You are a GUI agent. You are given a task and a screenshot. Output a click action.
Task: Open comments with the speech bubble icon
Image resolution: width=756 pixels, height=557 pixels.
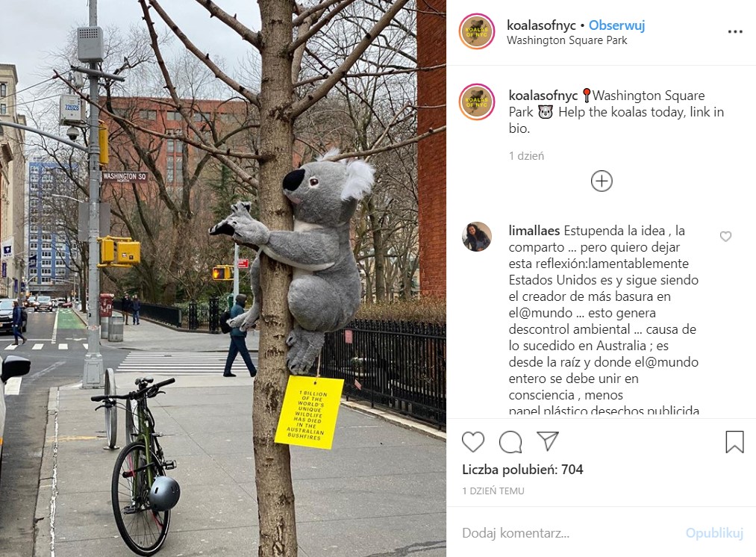510,441
